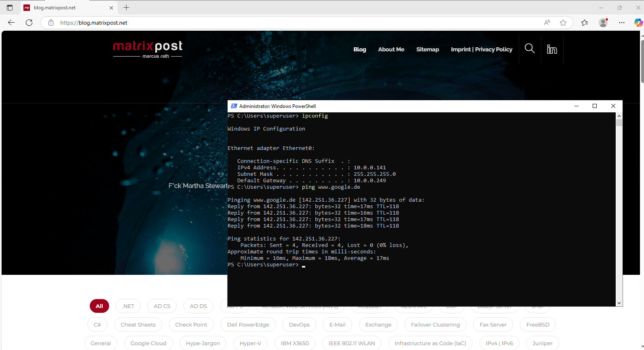Select the IPv4 | IPv6 tag

[499, 343]
